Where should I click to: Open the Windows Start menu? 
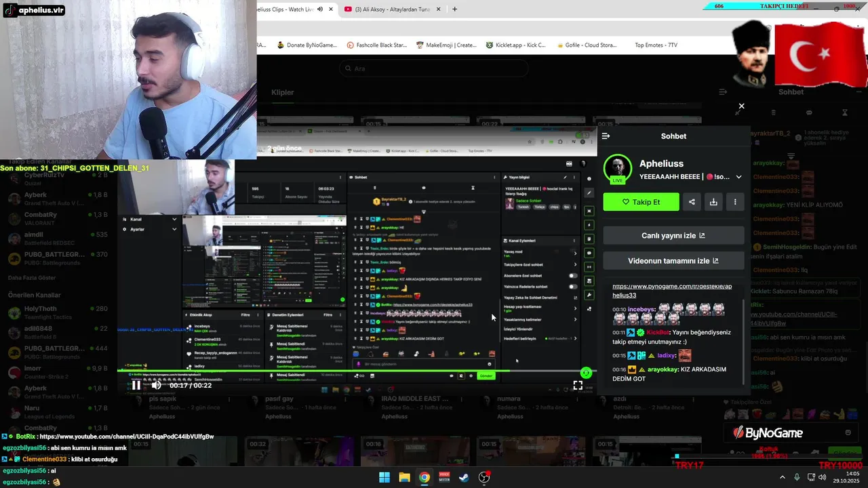(384, 477)
